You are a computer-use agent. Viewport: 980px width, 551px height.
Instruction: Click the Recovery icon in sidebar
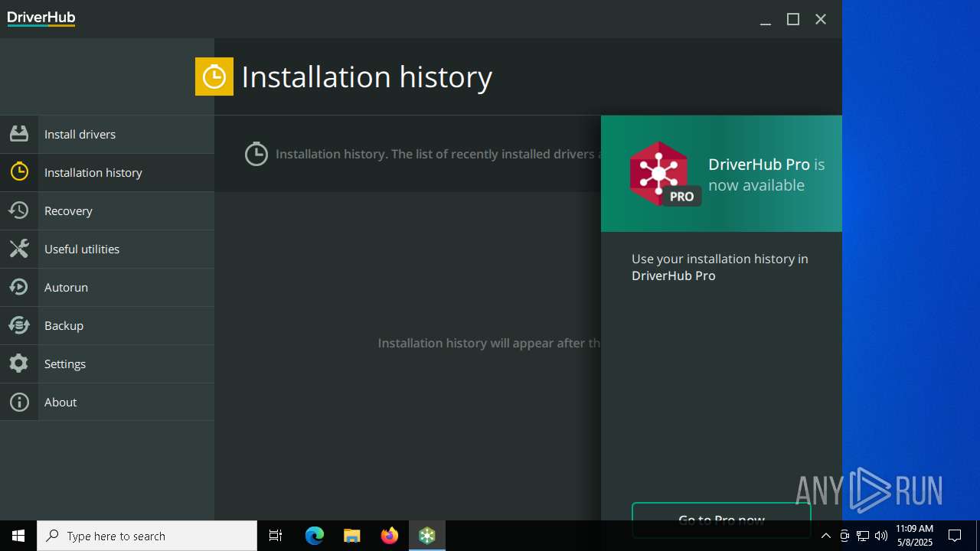coord(19,210)
